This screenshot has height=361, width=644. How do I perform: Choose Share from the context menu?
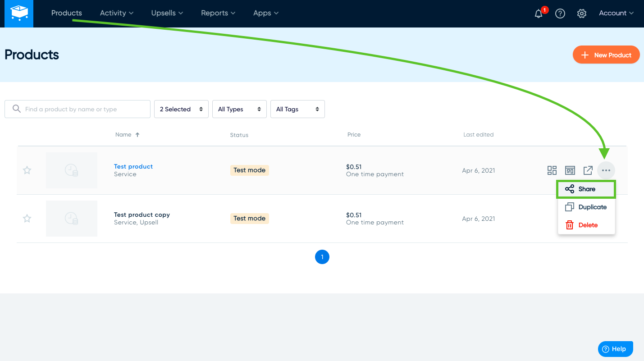tap(586, 189)
